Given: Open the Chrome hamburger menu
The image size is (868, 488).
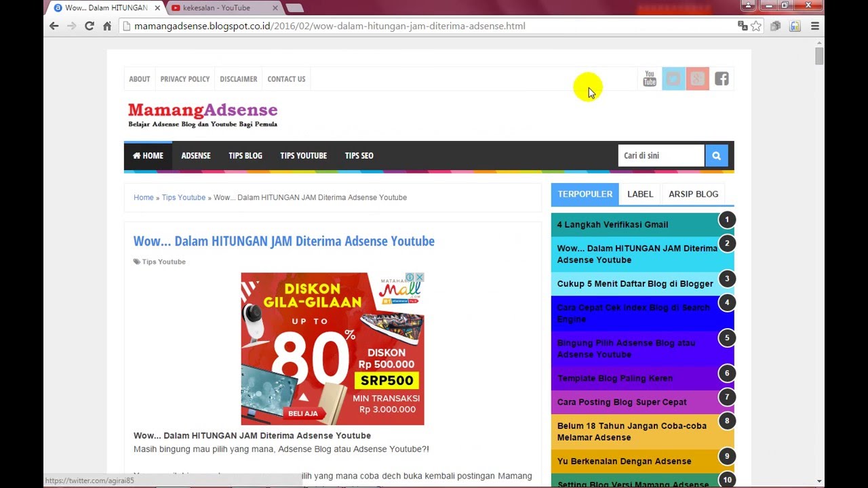Looking at the screenshot, I should [815, 26].
